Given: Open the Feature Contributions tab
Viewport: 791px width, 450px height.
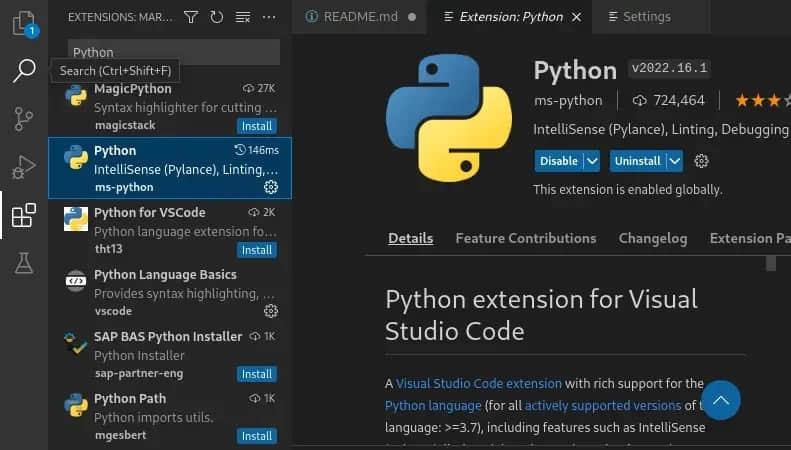Looking at the screenshot, I should [x=525, y=238].
